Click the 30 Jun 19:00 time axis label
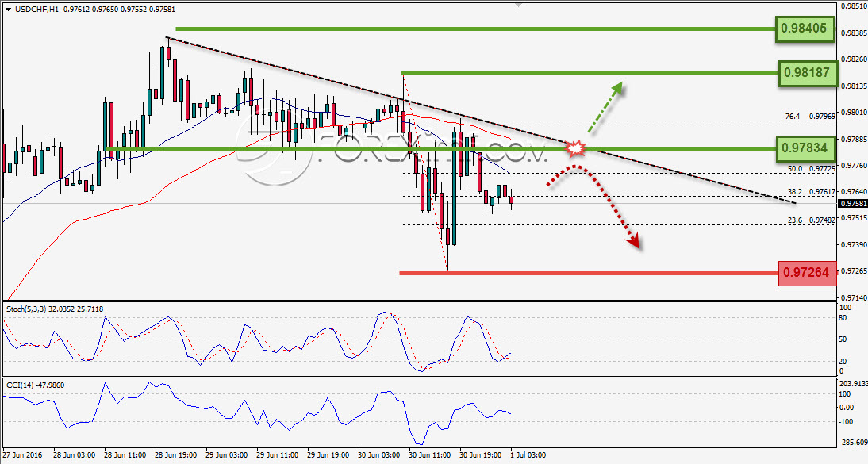This screenshot has height=464, width=868. point(481,455)
